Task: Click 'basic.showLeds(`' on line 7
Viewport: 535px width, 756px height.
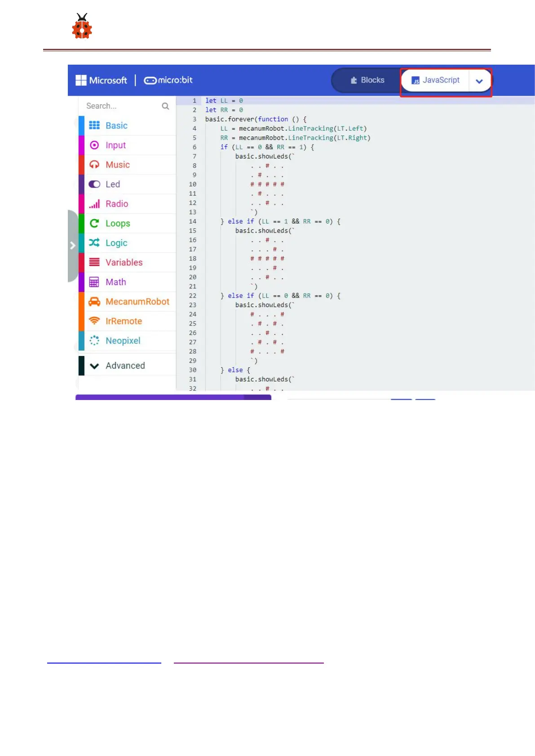Action: tap(265, 156)
